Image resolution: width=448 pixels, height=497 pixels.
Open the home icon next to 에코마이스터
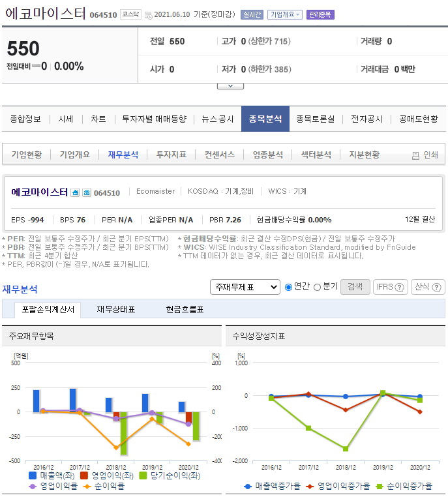tap(75, 192)
